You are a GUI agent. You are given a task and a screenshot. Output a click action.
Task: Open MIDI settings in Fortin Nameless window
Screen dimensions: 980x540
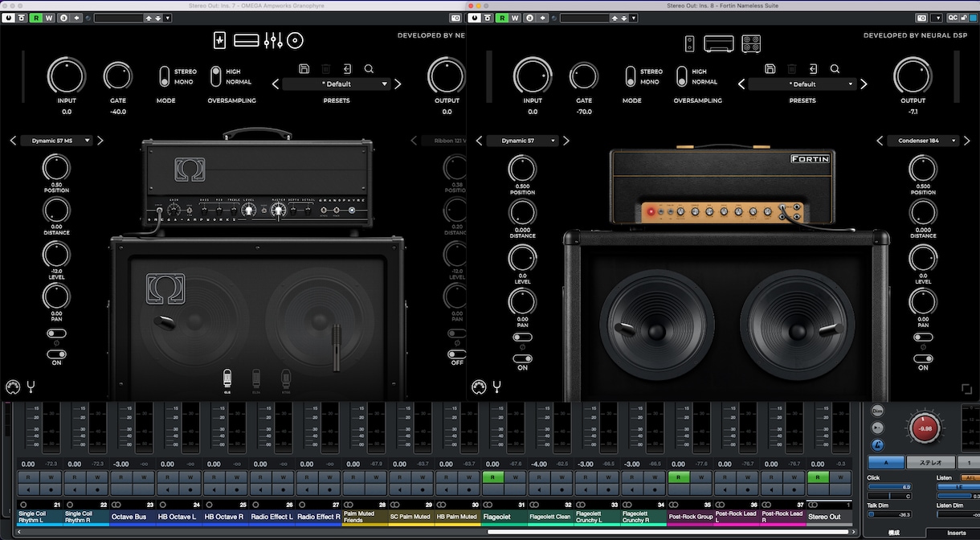coord(479,387)
